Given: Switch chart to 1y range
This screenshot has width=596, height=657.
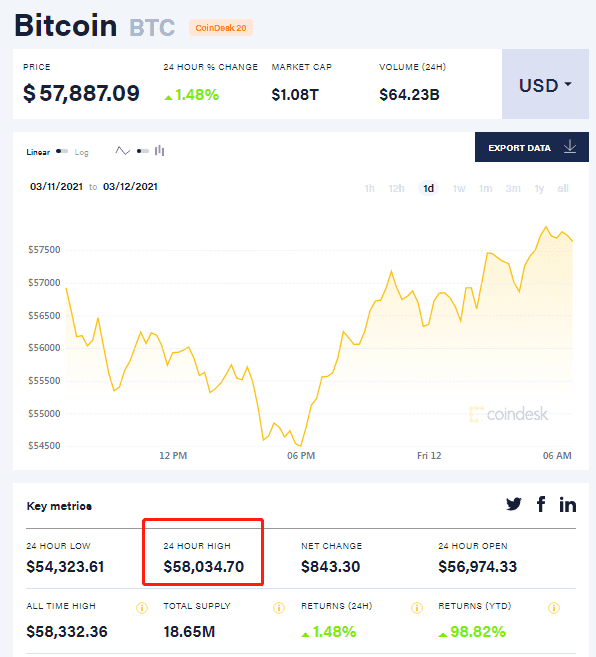Looking at the screenshot, I should [x=539, y=189].
